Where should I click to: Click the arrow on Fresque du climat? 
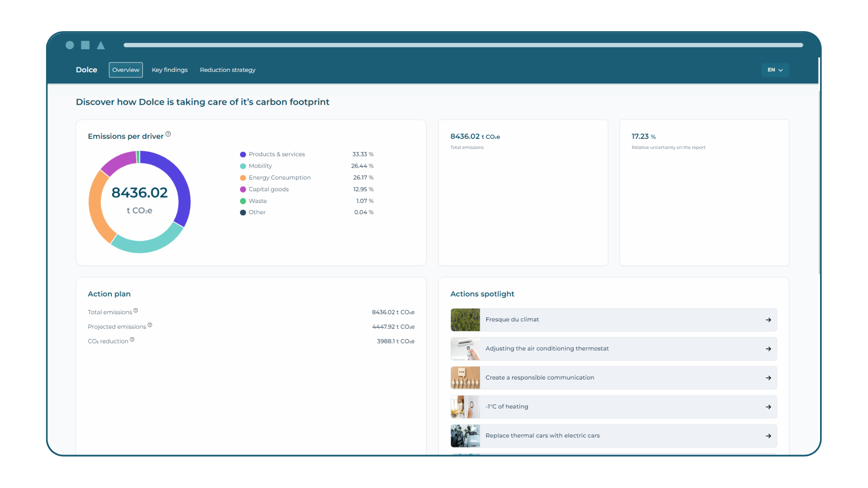click(768, 320)
